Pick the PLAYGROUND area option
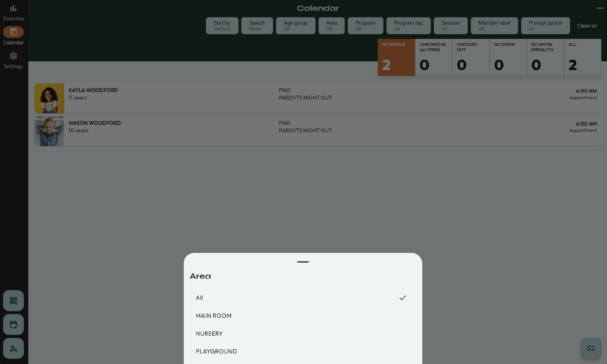The width and height of the screenshot is (607, 364). (216, 351)
